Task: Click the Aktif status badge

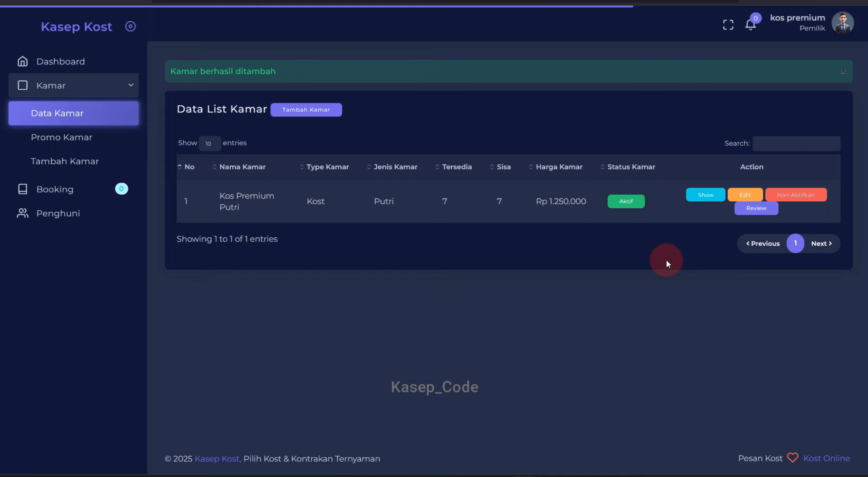Action: click(626, 201)
